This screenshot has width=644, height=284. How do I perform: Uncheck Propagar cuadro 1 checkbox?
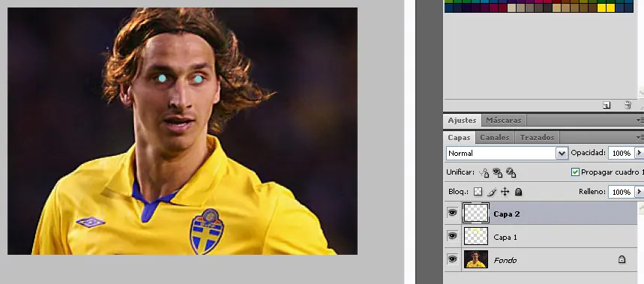point(575,172)
